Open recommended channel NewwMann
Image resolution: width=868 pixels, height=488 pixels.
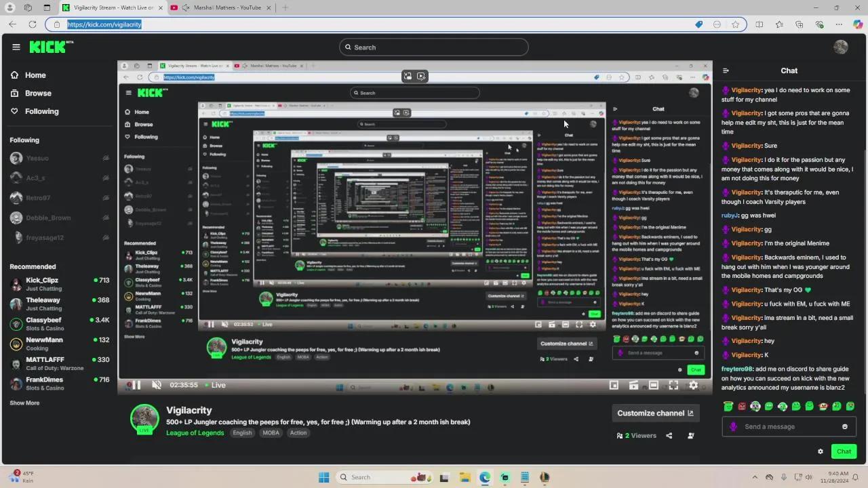click(60, 344)
